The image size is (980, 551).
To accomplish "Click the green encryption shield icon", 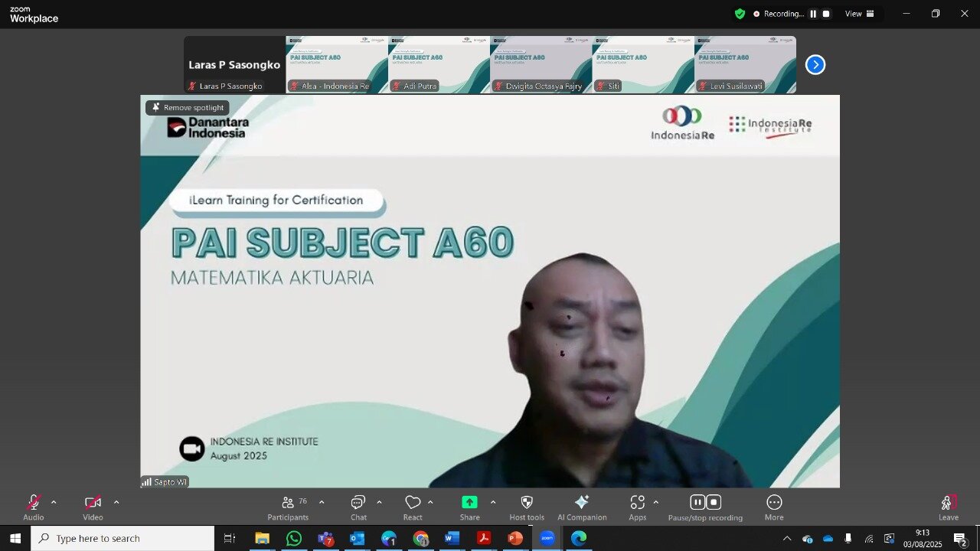I will (x=740, y=14).
